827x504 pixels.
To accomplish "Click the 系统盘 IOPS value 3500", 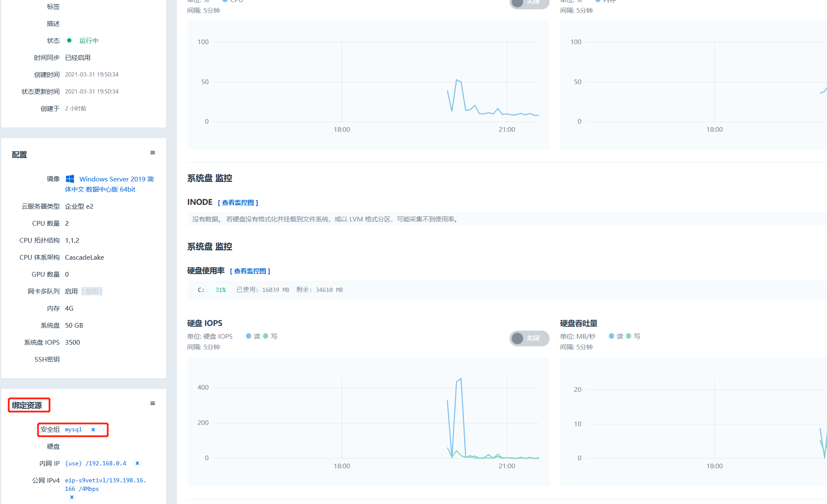I will (x=72, y=342).
